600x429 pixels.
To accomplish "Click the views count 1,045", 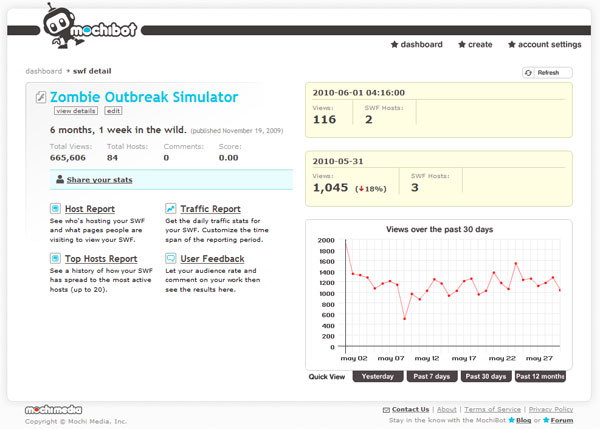I will [331, 188].
